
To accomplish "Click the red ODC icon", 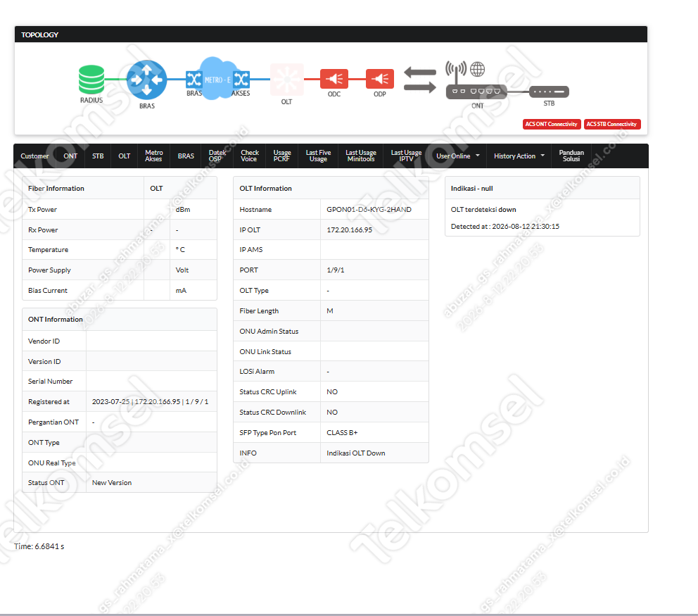I will pyautogui.click(x=334, y=80).
